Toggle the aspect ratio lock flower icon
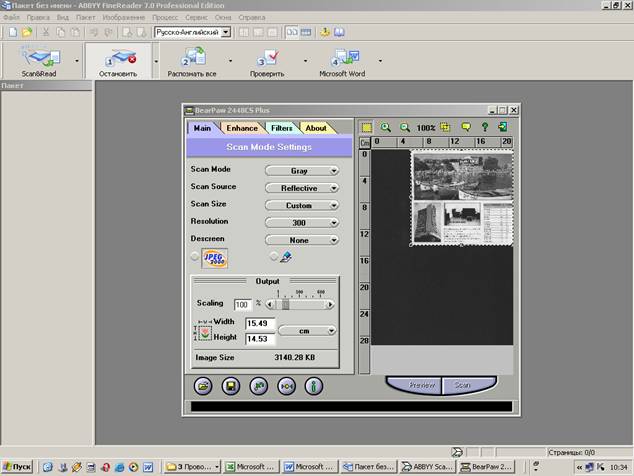Image resolution: width=634 pixels, height=476 pixels. (205, 334)
